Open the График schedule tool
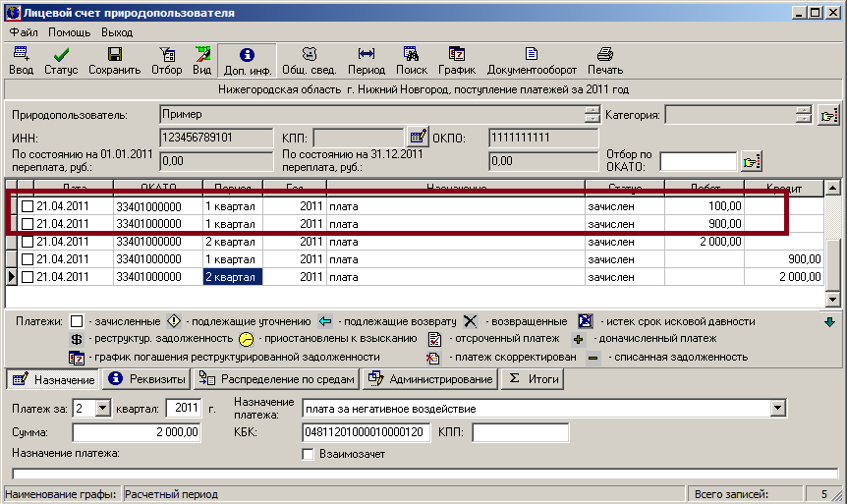Viewport: 847px width, 504px height. coord(457,61)
